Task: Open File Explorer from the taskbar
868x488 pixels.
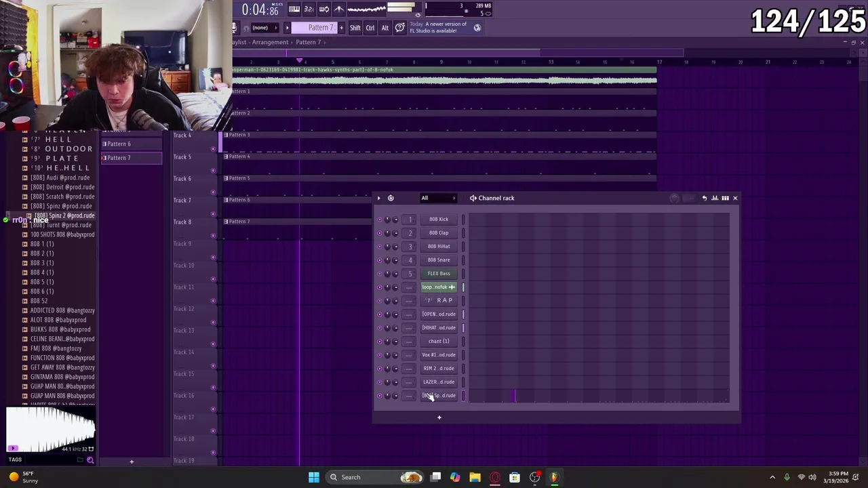Action: pos(475,477)
